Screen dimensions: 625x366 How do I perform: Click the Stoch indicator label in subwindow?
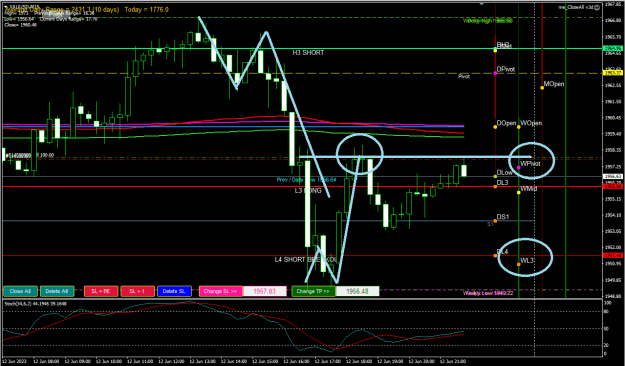pos(35,304)
